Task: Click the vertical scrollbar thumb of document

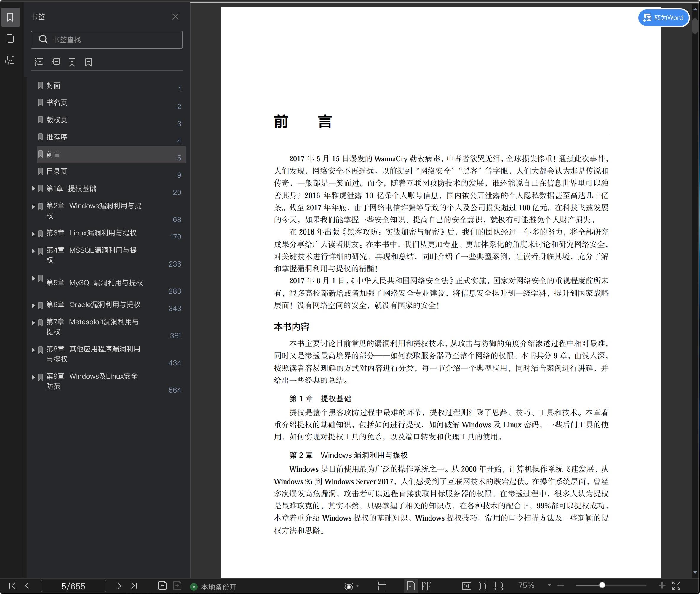Action: click(695, 26)
